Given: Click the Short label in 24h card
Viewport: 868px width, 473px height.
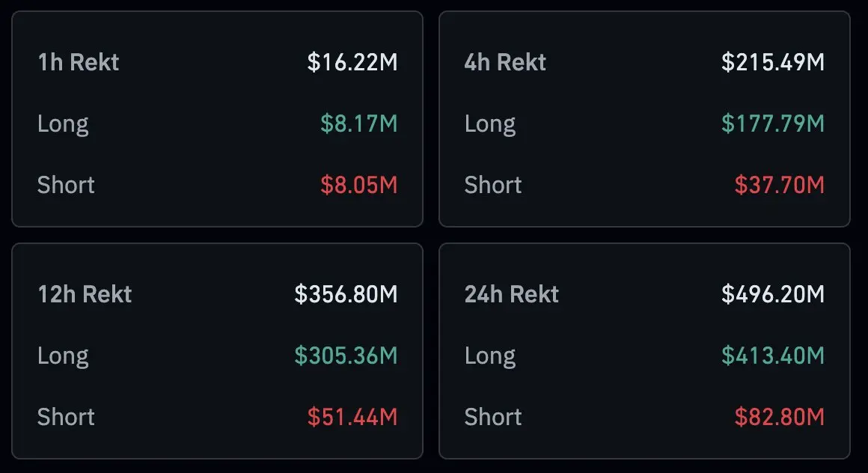Looking at the screenshot, I should (x=493, y=417).
